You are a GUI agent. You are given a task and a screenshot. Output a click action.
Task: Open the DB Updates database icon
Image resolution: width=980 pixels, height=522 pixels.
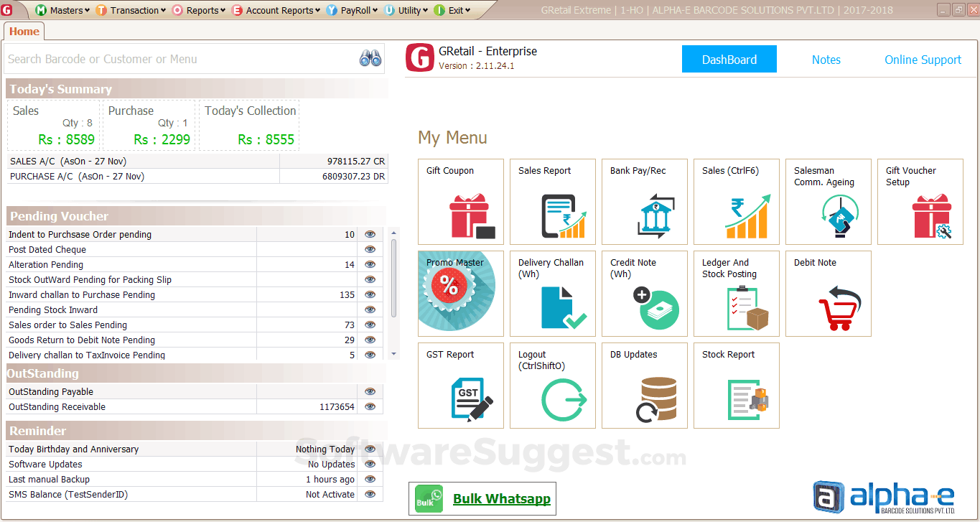click(655, 399)
